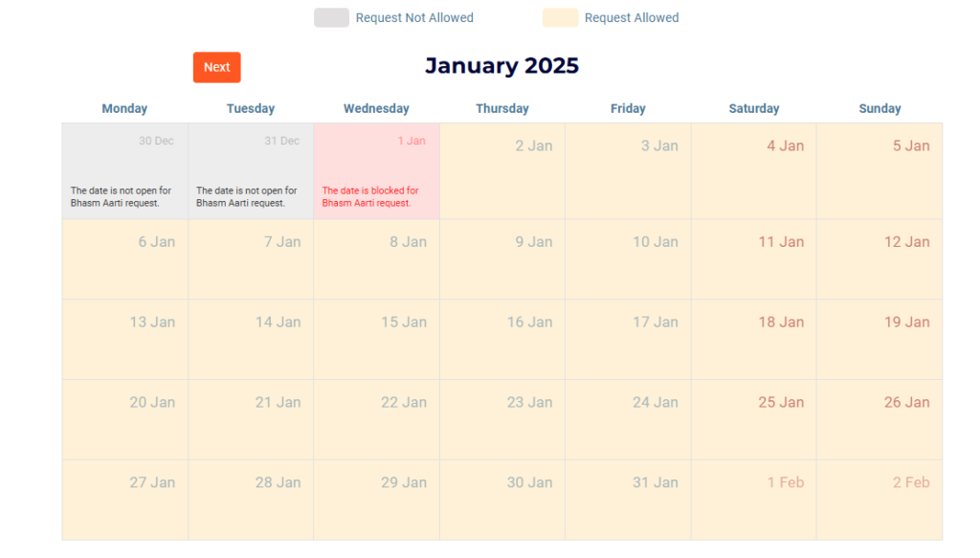Choose the 27 Jan date cell
Image resolution: width=980 pixels, height=558 pixels.
(x=125, y=500)
